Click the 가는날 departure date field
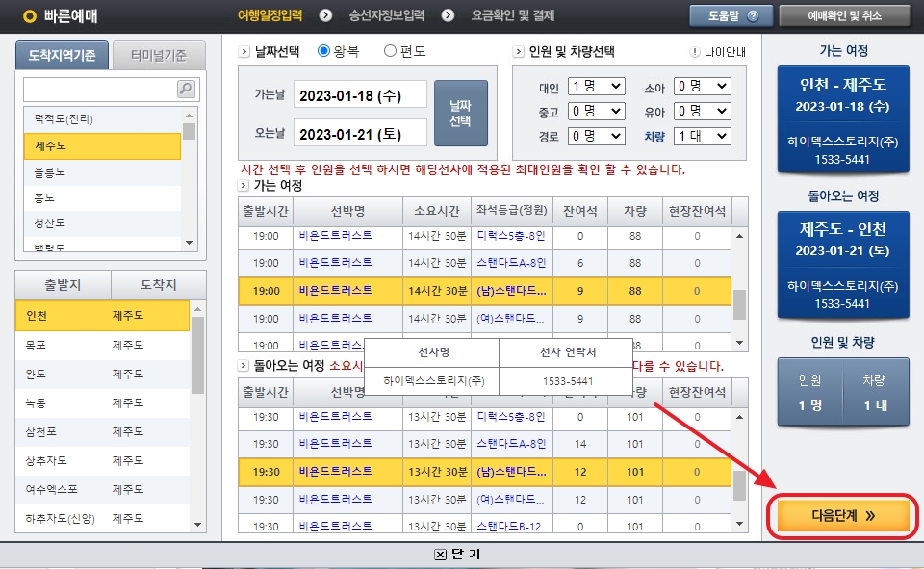The height and width of the screenshot is (569, 924). coord(360,95)
